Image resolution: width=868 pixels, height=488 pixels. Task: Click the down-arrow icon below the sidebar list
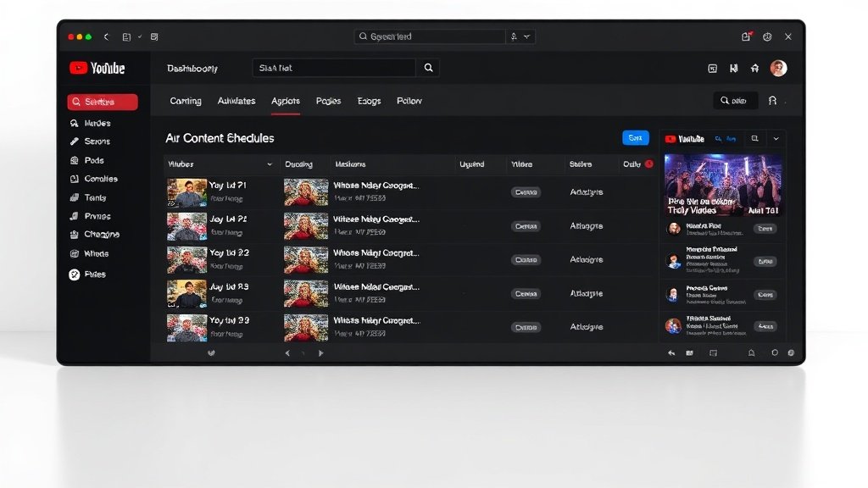(211, 353)
